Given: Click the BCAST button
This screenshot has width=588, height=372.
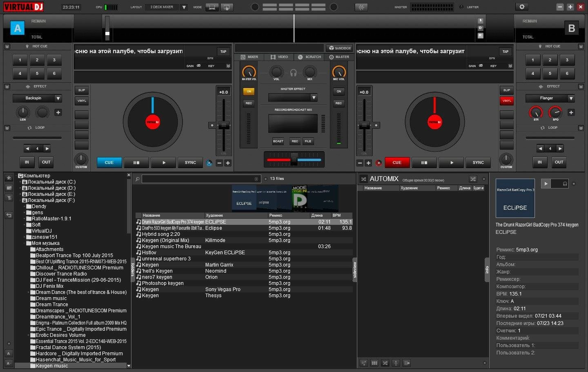Looking at the screenshot, I should tap(278, 141).
